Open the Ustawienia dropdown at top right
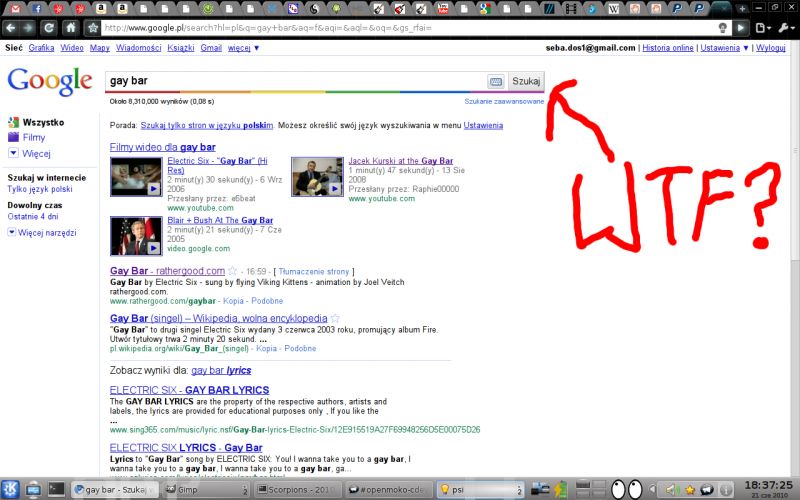The height and width of the screenshot is (500, 800). (x=724, y=48)
